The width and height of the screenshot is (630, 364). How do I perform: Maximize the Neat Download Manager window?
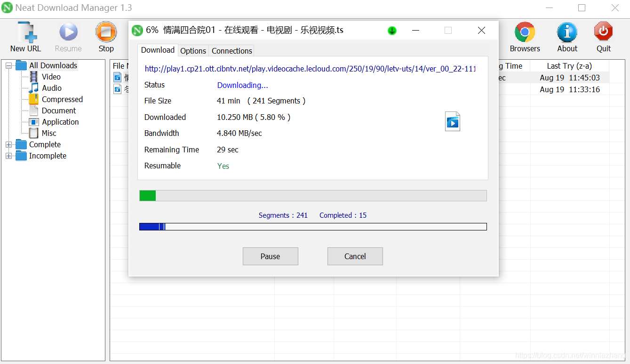click(582, 8)
